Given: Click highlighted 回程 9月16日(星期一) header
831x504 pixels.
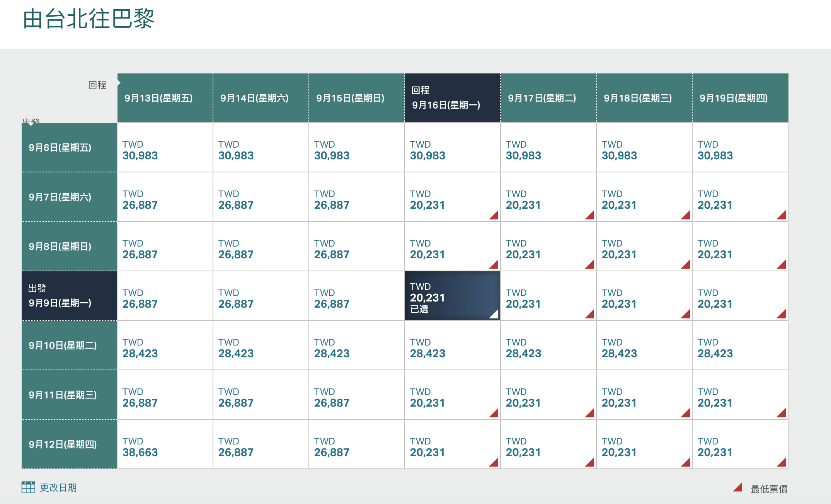Looking at the screenshot, I should coord(452,98).
